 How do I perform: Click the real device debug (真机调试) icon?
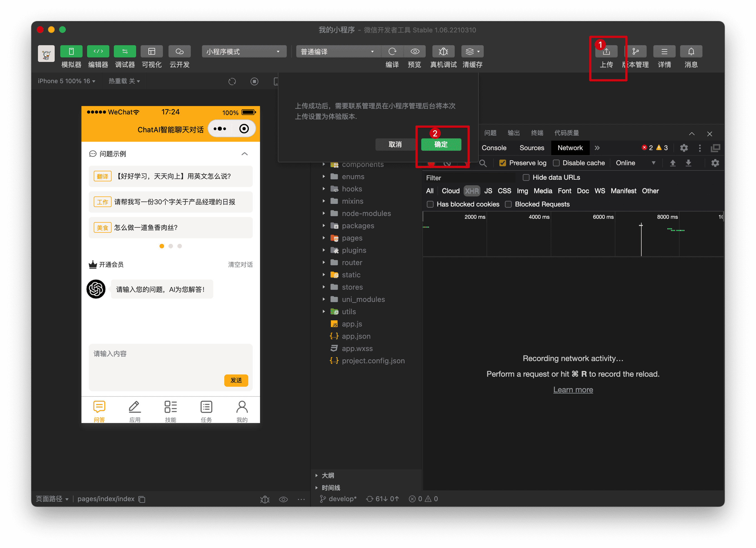point(443,52)
